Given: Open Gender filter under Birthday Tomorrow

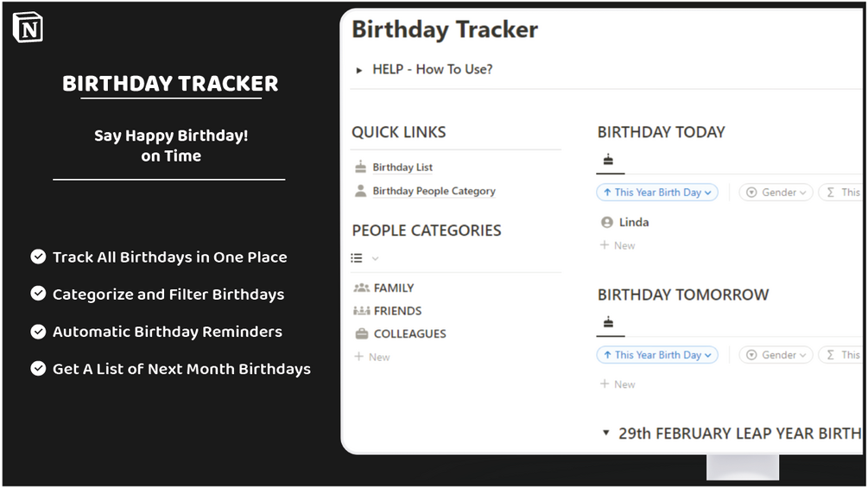Looking at the screenshot, I should [x=776, y=355].
